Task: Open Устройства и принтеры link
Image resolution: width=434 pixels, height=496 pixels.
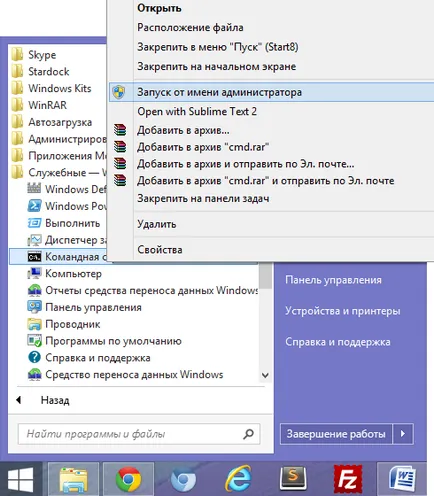Action: pyautogui.click(x=343, y=311)
